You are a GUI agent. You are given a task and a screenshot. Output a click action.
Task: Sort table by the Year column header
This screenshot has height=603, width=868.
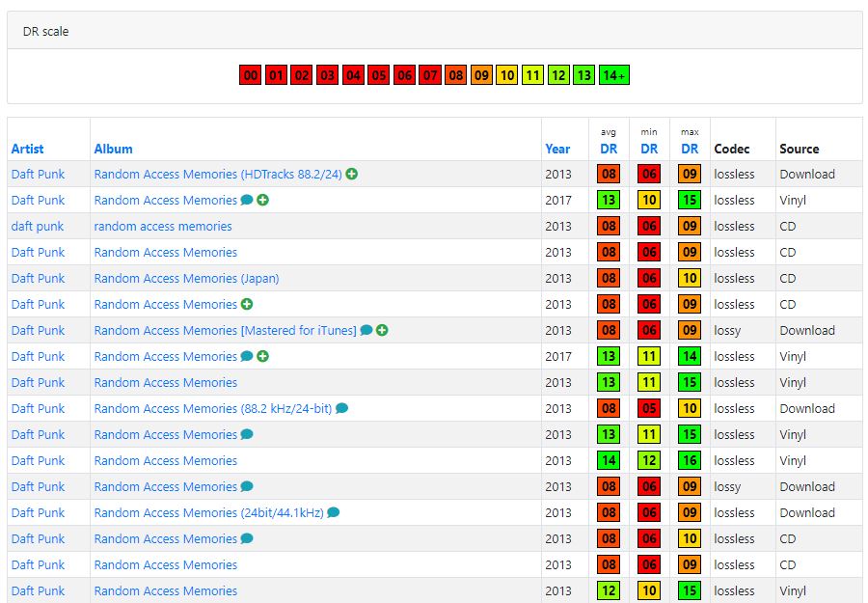557,149
